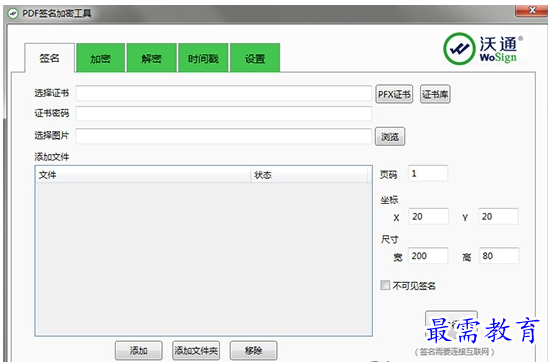Screen dimensions: 548x362
Task: Open the 解密 tab
Action: coord(151,58)
